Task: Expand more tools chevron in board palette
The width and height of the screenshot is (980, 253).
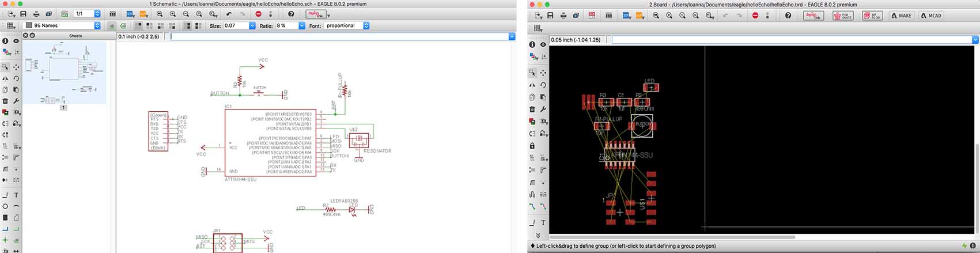Action: tap(538, 235)
